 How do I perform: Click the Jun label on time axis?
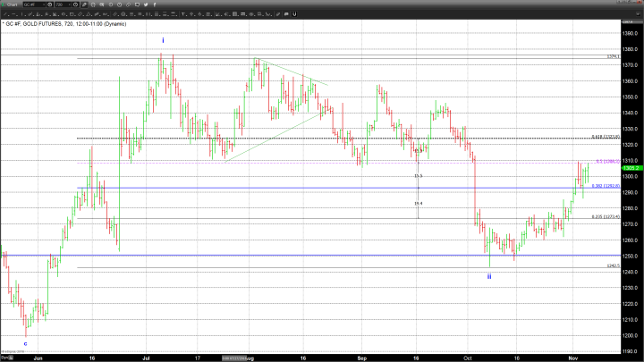coord(38,358)
